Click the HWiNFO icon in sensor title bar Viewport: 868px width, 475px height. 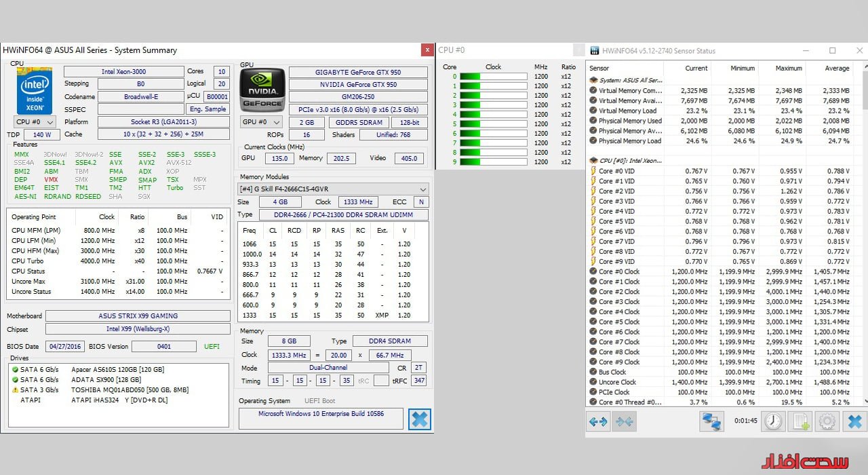pos(595,51)
